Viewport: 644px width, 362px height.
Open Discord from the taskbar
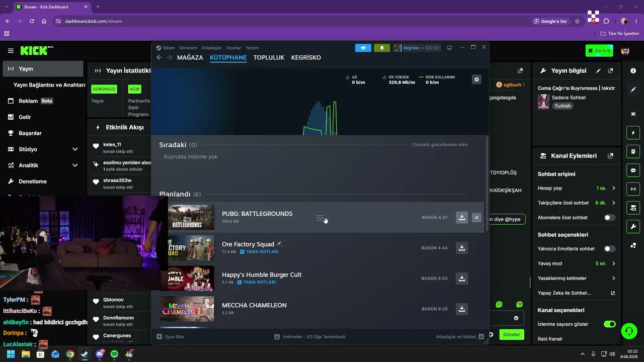point(99,354)
